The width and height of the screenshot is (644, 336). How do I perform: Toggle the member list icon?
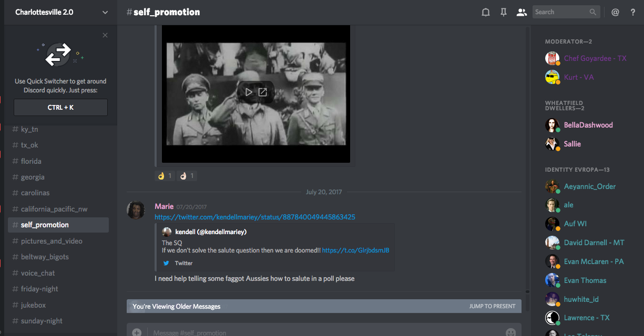tap(522, 12)
